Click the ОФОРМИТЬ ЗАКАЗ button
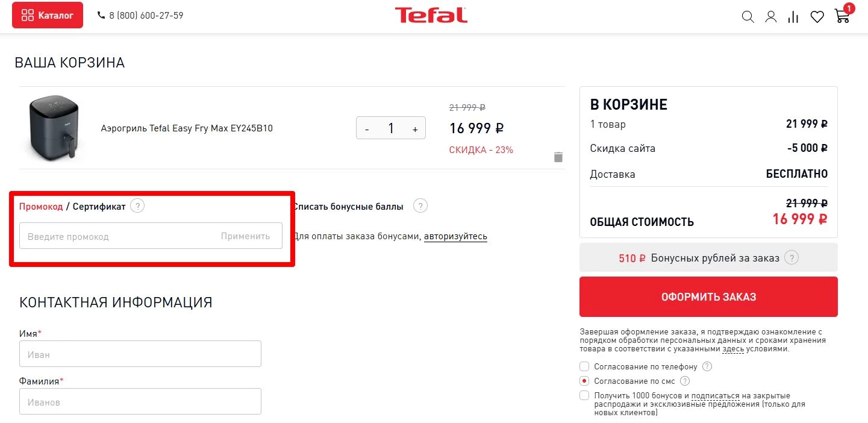This screenshot has height=423, width=868. tap(708, 296)
